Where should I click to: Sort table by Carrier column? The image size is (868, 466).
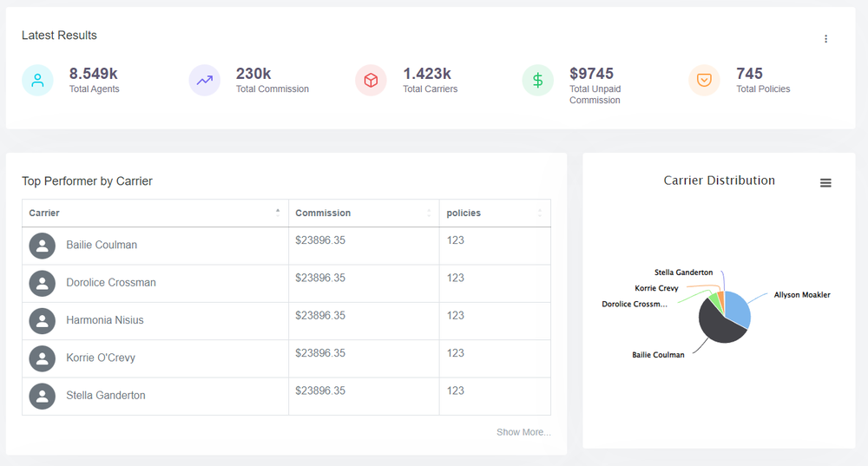coord(155,213)
